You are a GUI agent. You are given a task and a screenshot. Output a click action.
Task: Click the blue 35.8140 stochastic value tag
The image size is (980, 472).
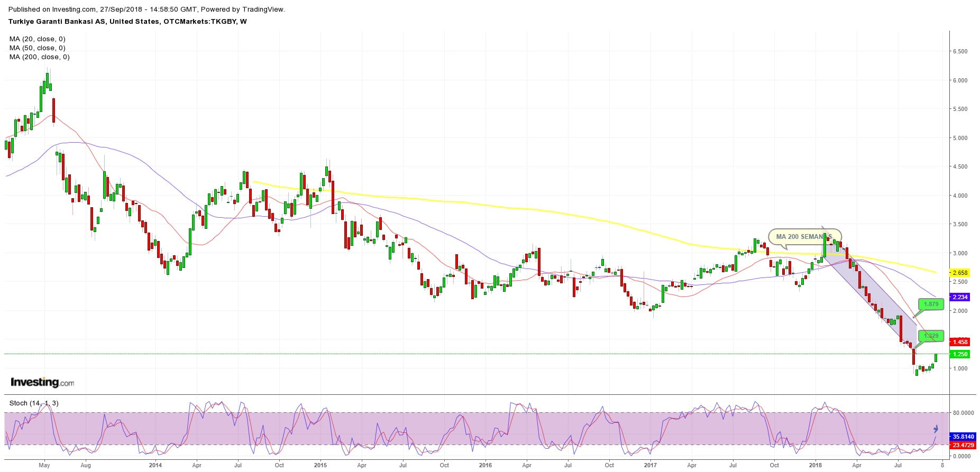[x=963, y=437]
